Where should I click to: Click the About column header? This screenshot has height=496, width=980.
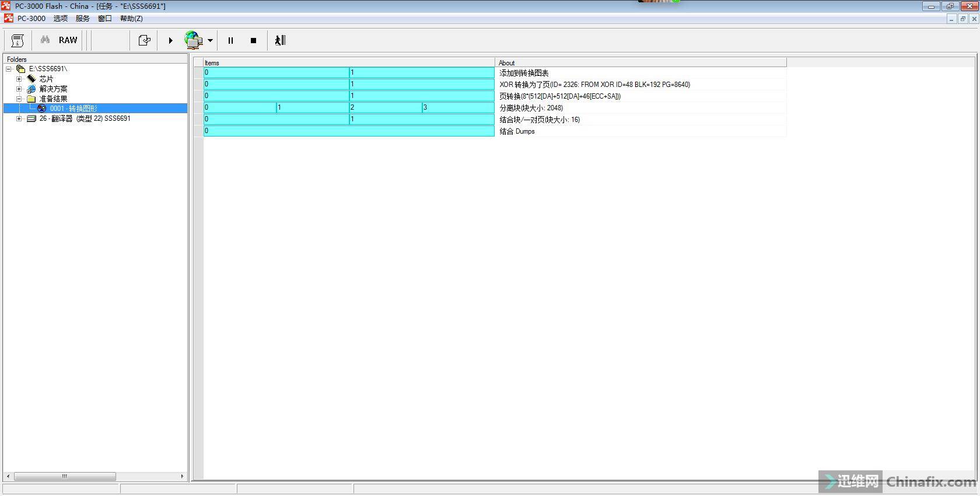tap(640, 62)
